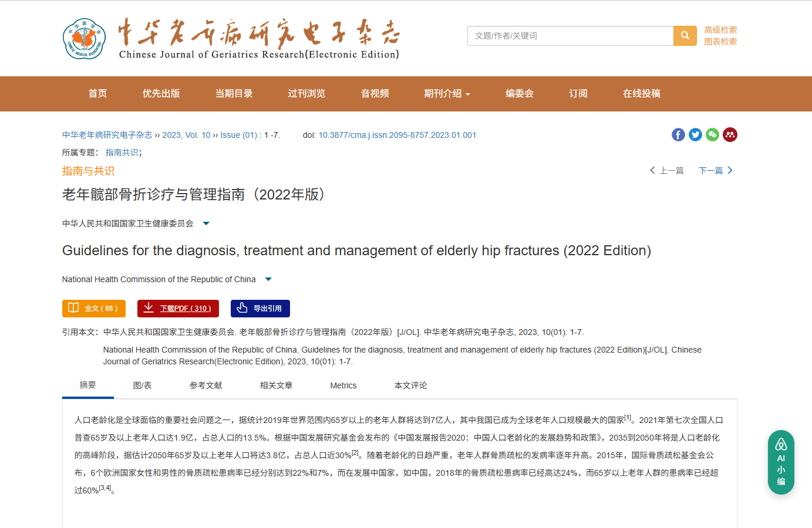Share article on Facebook
This screenshot has width=812, height=528.
(678, 135)
